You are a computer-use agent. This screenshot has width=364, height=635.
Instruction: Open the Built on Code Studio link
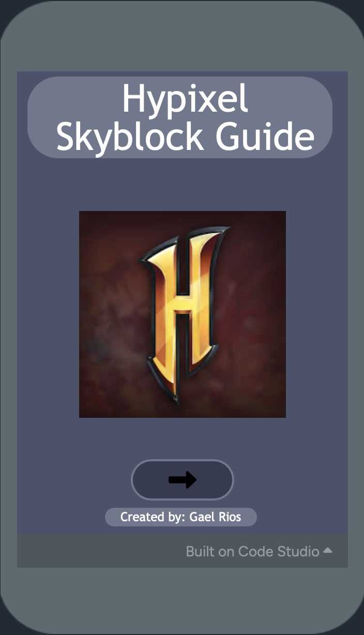[252, 551]
